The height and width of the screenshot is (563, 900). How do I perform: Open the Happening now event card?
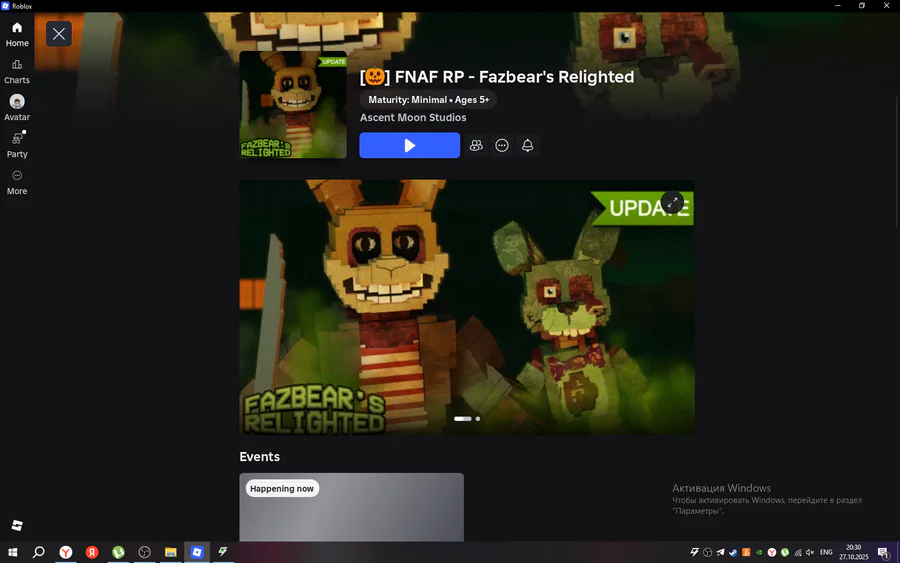click(351, 507)
